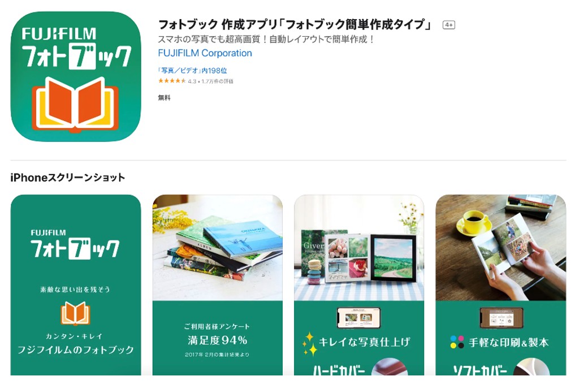
Task: Click the 満足度94% text in second screenshot
Action: click(x=218, y=340)
